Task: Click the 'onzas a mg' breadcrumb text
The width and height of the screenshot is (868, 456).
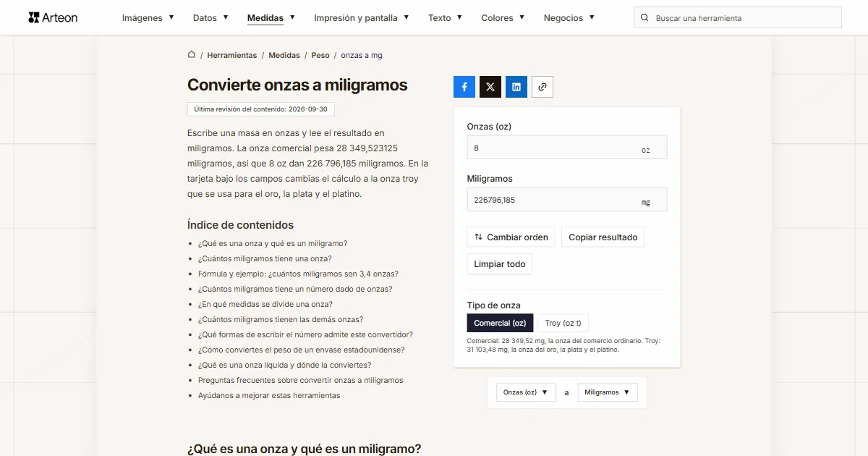Action: click(x=362, y=55)
